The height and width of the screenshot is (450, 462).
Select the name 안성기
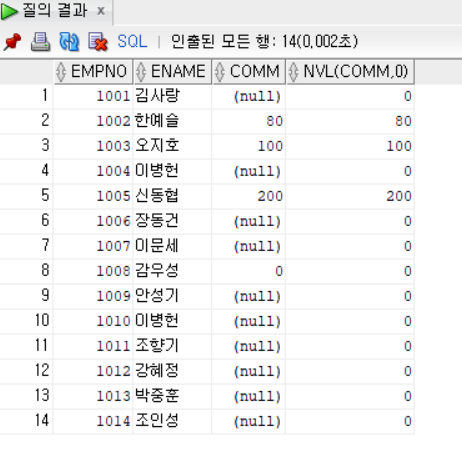(157, 296)
